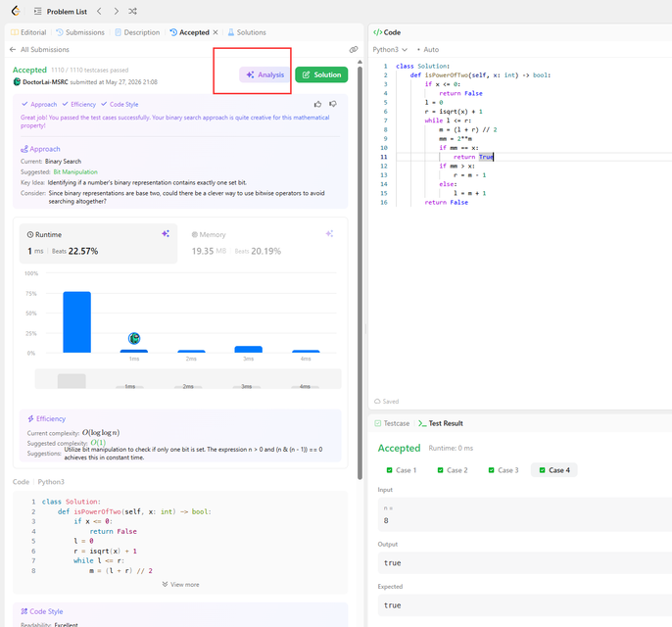Select the Case 2 result
The height and width of the screenshot is (627, 672).
453,470
